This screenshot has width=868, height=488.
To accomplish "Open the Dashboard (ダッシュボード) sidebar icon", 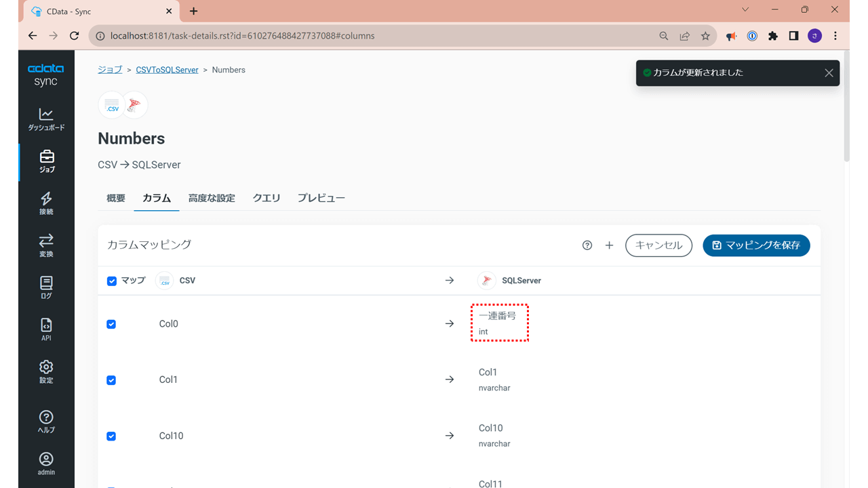I will pyautogui.click(x=46, y=119).
